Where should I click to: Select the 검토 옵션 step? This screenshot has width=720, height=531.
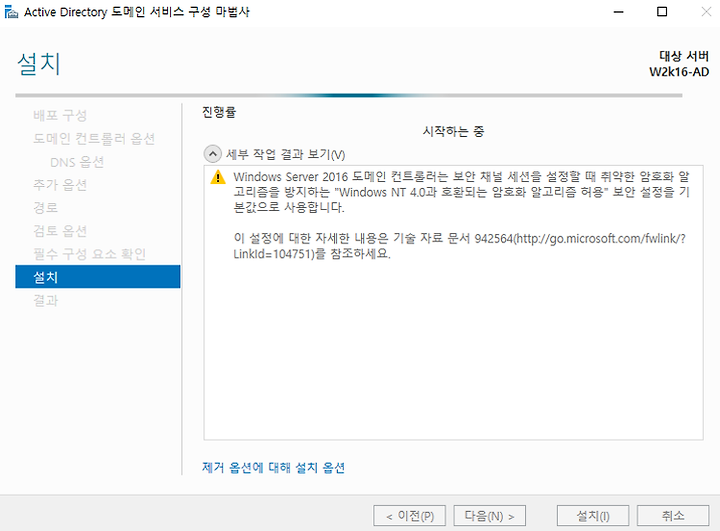tap(60, 231)
